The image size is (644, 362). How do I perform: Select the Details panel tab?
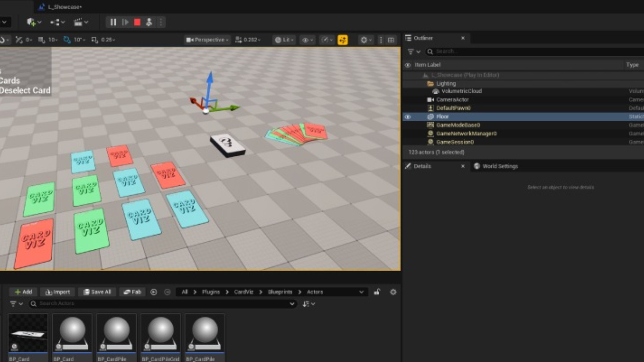[422, 166]
